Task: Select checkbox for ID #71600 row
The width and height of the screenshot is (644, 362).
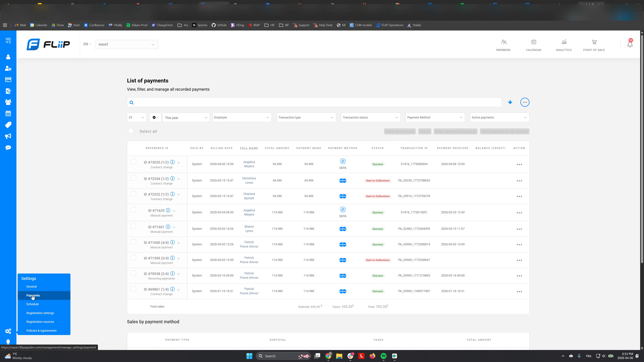Action: (x=133, y=242)
